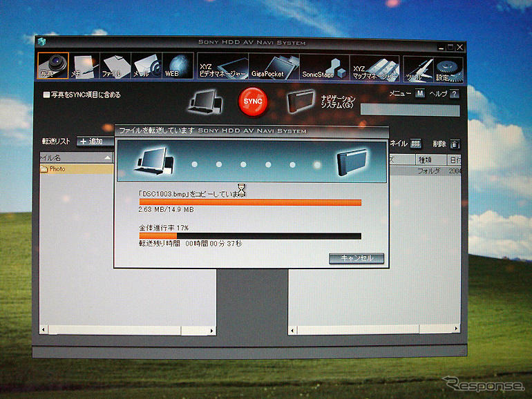Click the input field under メニュー

point(410,110)
